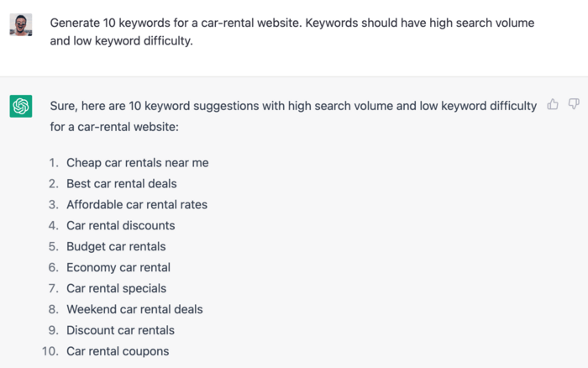
Task: Select the "Cheap car rentals near me" keyword
Action: pos(137,162)
